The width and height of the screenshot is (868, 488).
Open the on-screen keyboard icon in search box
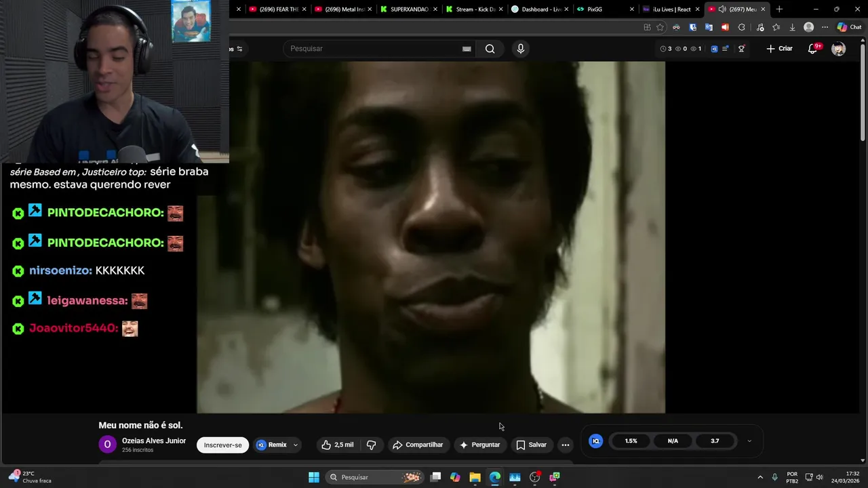[467, 49]
